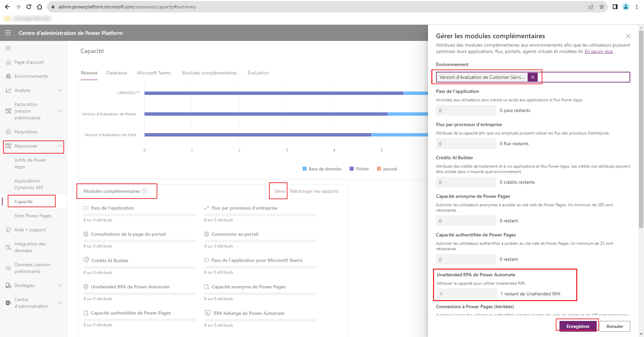Open the browser home page
Image resolution: width=644 pixels, height=337 pixels.
[x=40, y=7]
